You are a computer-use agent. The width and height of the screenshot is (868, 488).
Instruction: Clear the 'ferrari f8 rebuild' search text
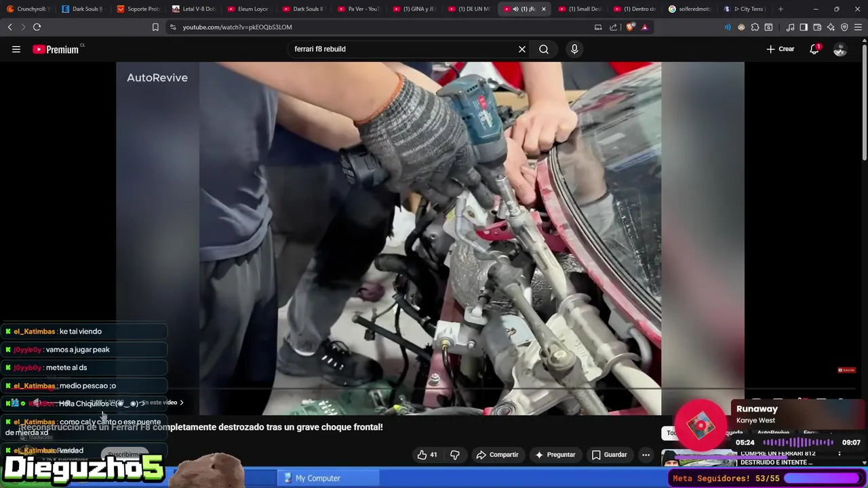tap(522, 49)
